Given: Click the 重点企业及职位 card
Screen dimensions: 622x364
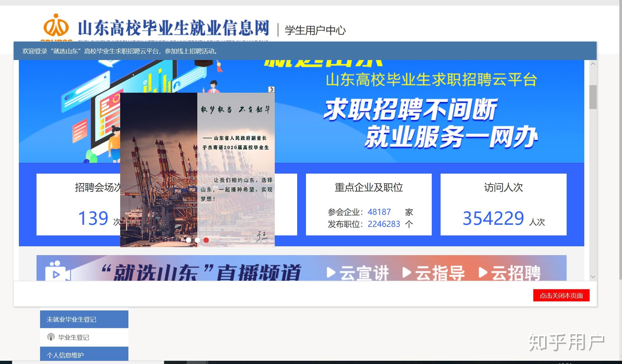Looking at the screenshot, I should pos(369,205).
